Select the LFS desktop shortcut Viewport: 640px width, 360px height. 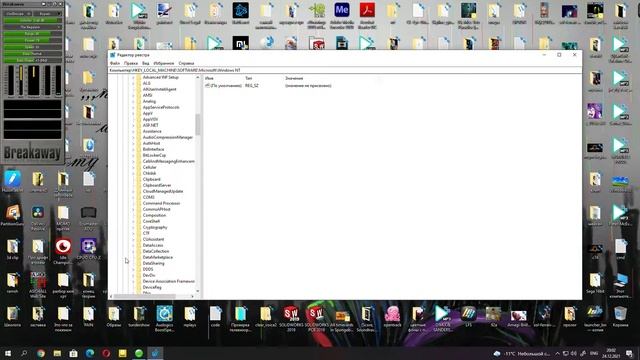click(468, 317)
